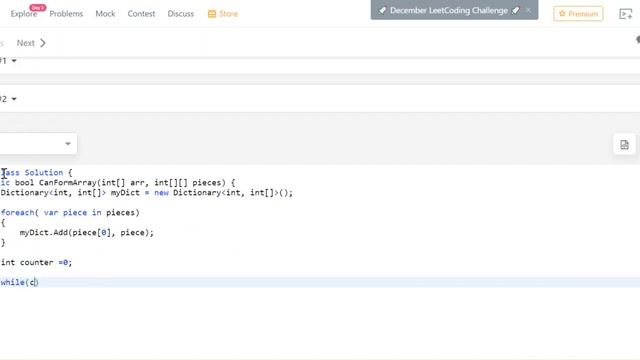Image resolution: width=640 pixels, height=360 pixels.
Task: Click the Next chevron arrow
Action: [43, 43]
